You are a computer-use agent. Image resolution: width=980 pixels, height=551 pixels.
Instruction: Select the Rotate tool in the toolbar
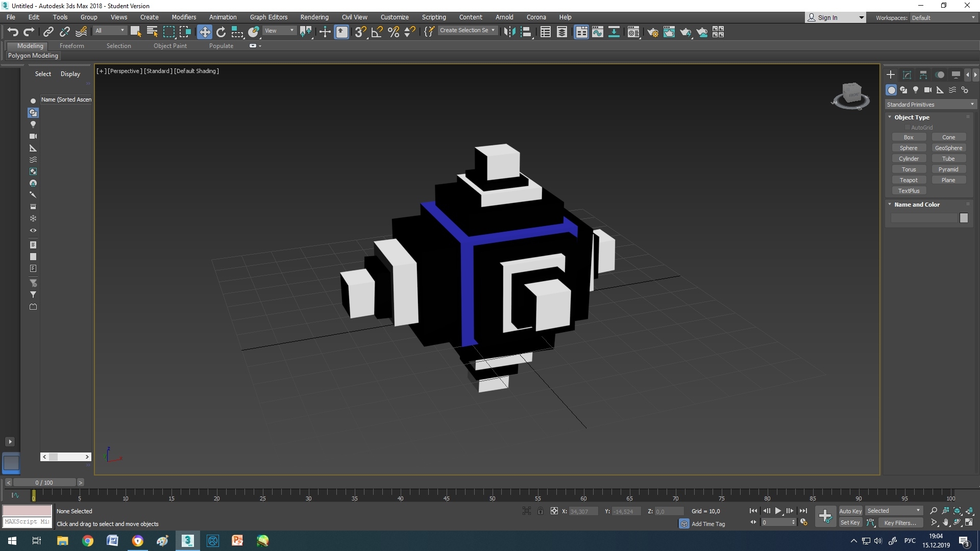click(221, 32)
